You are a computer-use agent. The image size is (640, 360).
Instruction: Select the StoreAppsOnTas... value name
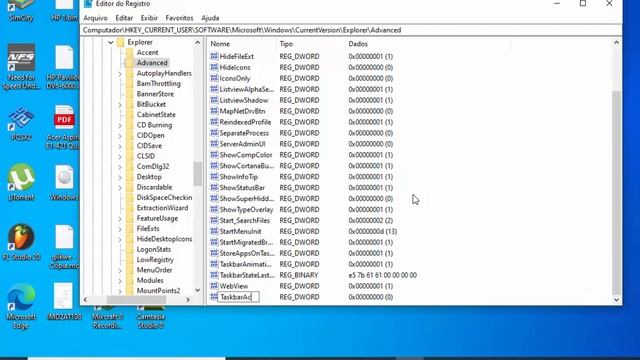pos(247,253)
